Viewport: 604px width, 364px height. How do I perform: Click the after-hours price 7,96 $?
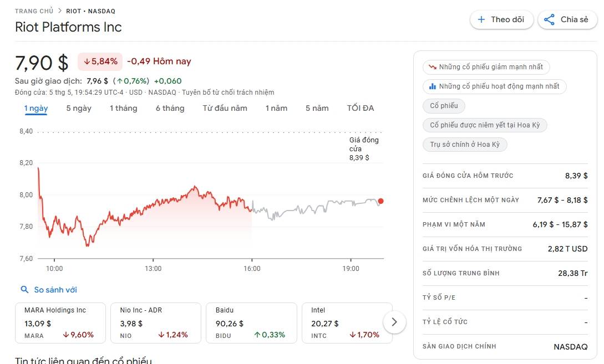click(97, 81)
